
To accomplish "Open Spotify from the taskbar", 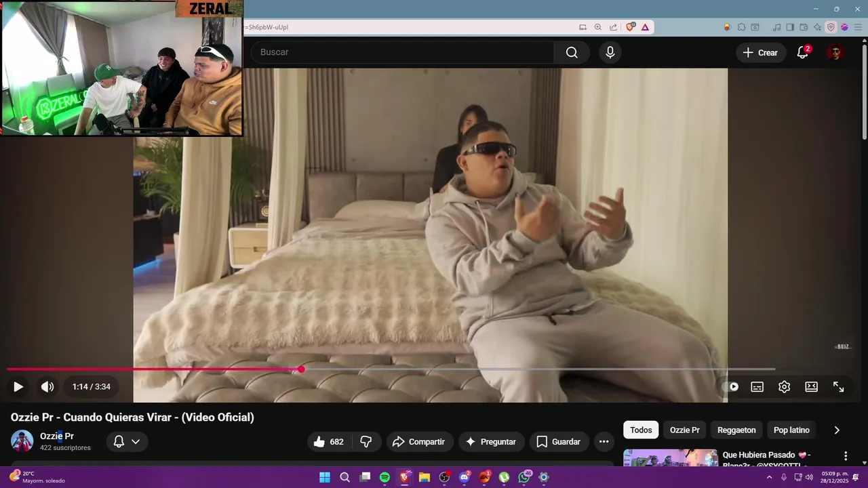I will click(x=384, y=477).
